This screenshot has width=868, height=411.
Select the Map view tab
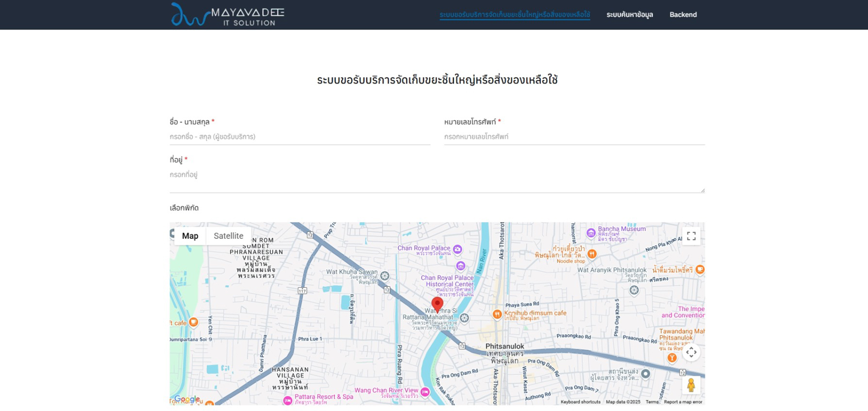(x=191, y=236)
